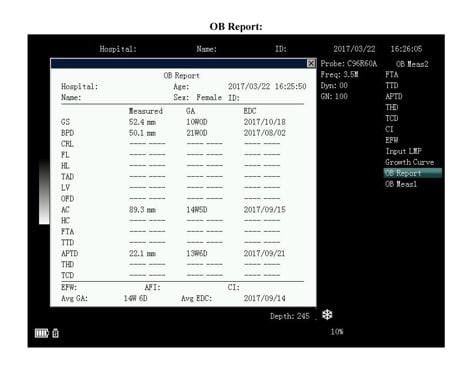Click APTD gestational age 13W6D
The image size is (475, 381).
pyautogui.click(x=197, y=254)
